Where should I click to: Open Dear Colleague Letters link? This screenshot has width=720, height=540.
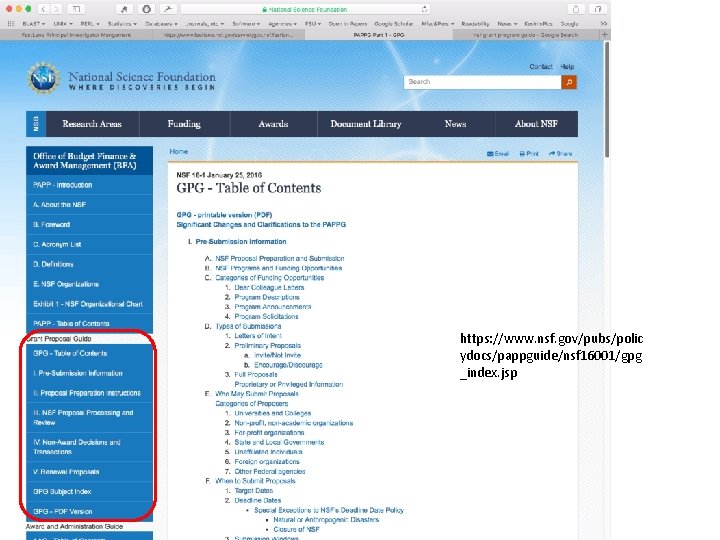tap(269, 287)
